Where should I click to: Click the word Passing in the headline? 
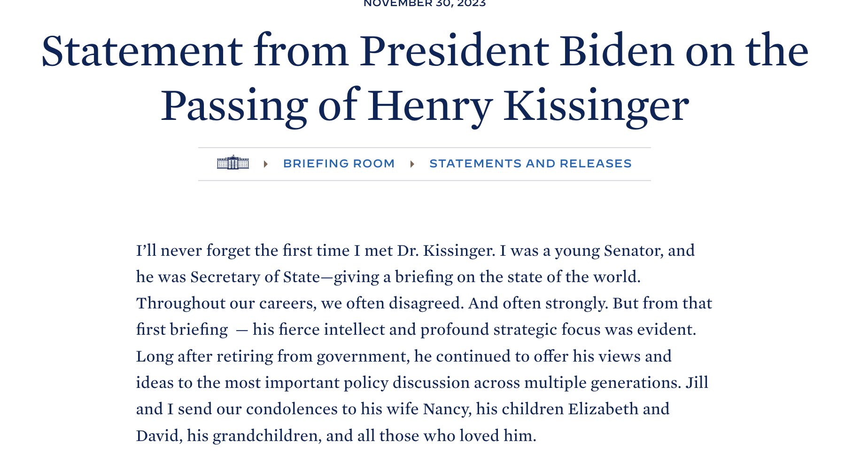pos(234,106)
